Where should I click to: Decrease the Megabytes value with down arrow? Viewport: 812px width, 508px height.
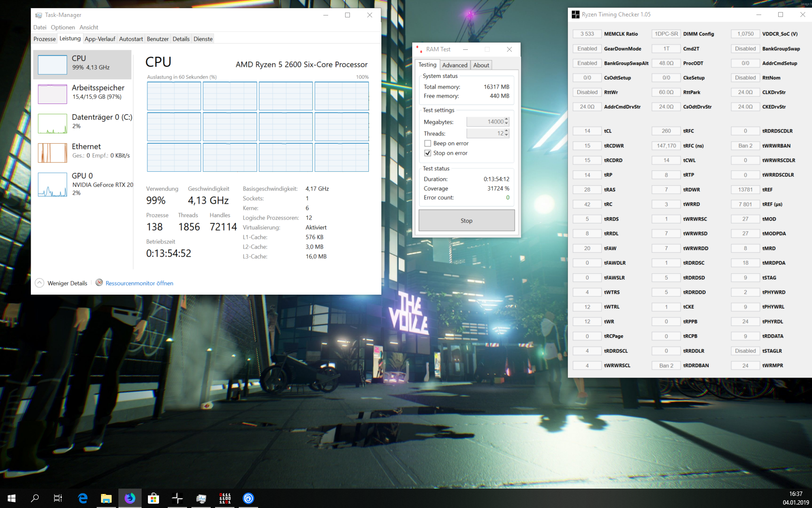click(x=507, y=124)
